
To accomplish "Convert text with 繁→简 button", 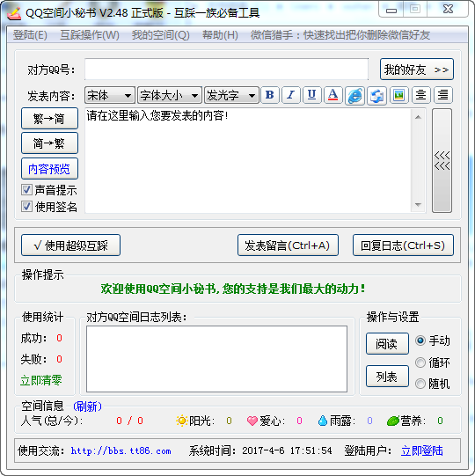I will [x=49, y=119].
